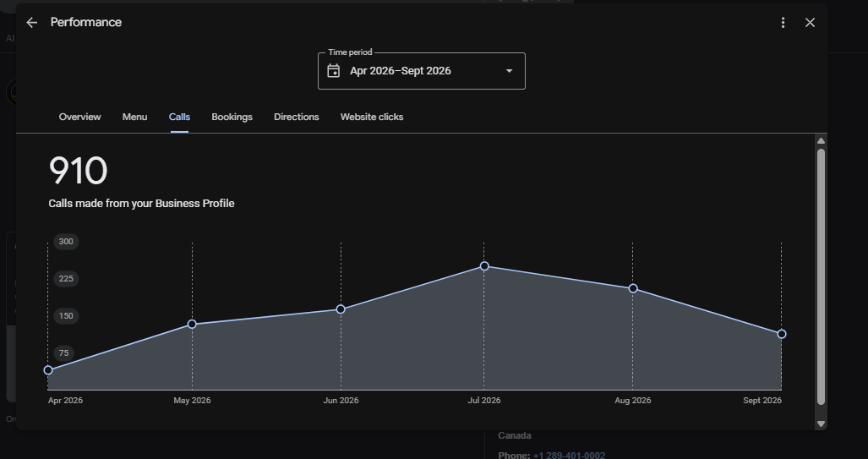Select the Apr 2026–Sept 2026 period text

click(x=401, y=71)
